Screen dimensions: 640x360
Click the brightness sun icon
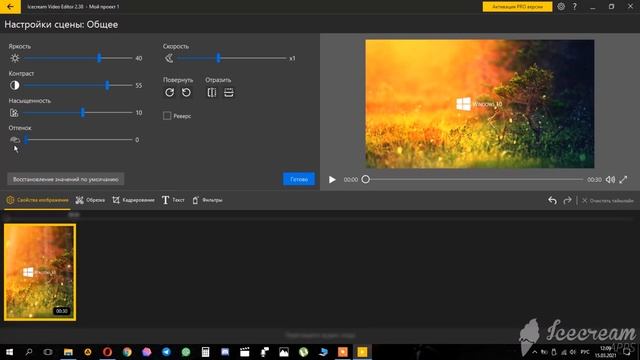pyautogui.click(x=15, y=58)
